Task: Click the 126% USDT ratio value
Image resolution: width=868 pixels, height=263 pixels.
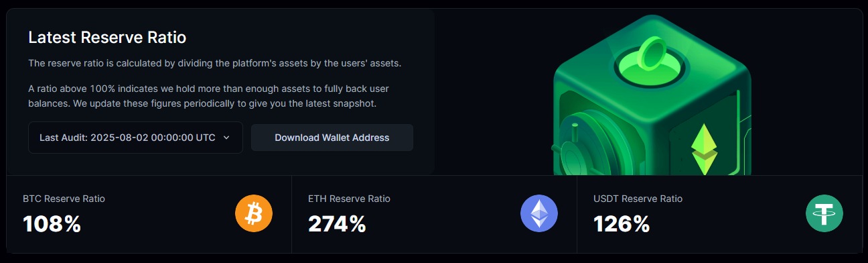Action: click(x=622, y=224)
